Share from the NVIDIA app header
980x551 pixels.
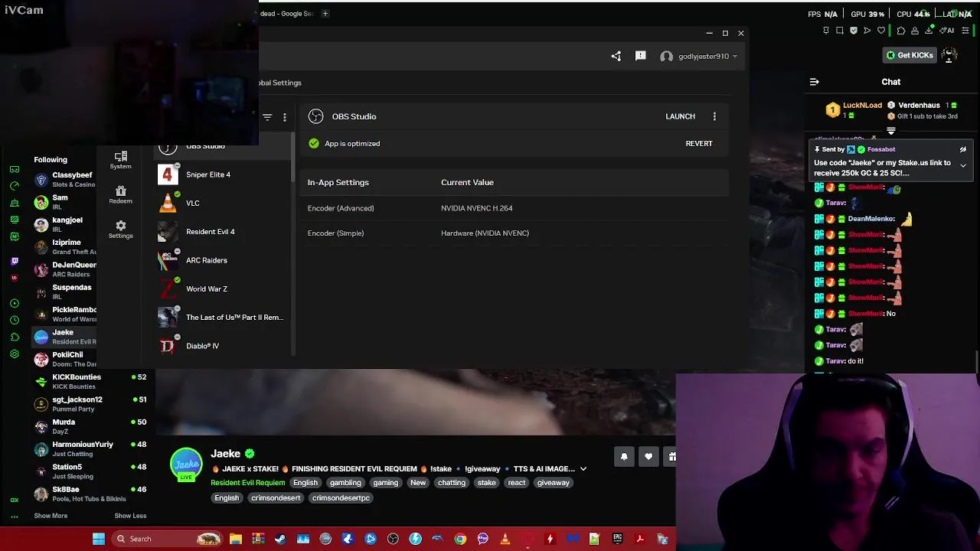(x=616, y=56)
